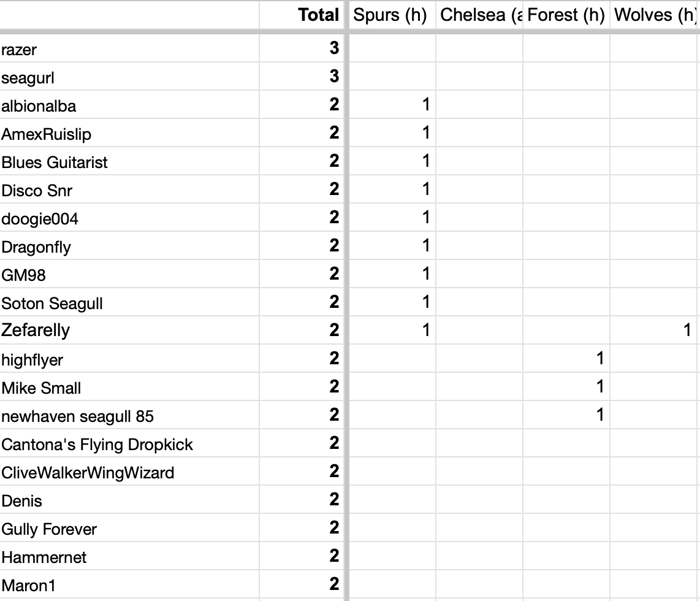
Task: Select Gully Forever's Total cell
Action: 302,528
